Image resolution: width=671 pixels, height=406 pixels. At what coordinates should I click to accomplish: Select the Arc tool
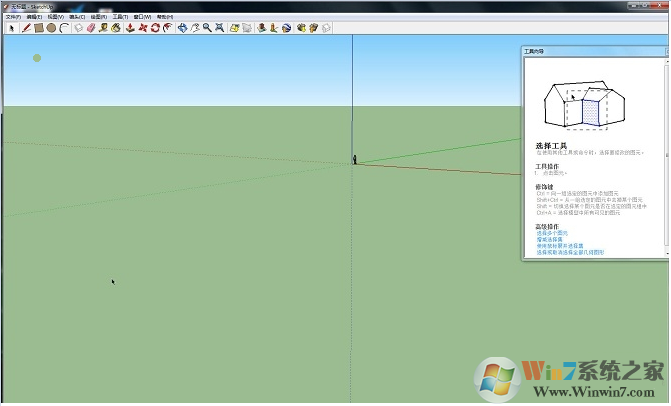[63, 28]
